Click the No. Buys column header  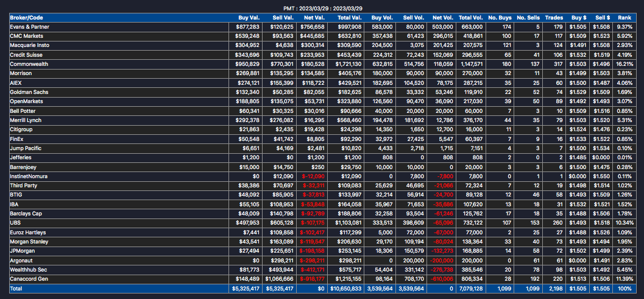[500, 18]
